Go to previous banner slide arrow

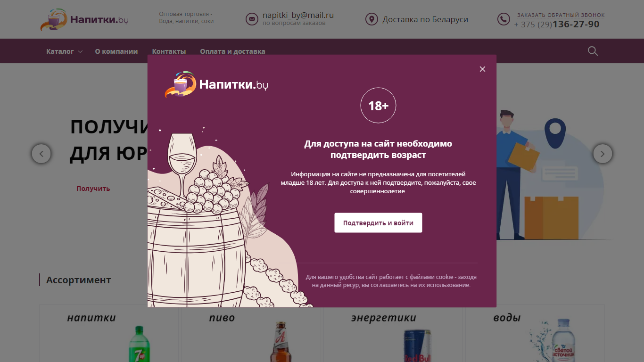(x=41, y=154)
